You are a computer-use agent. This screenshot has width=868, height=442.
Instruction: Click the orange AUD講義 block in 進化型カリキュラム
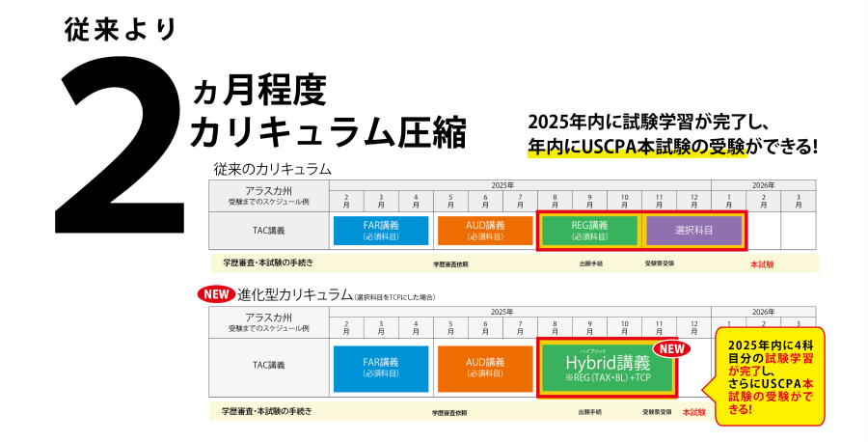[485, 368]
